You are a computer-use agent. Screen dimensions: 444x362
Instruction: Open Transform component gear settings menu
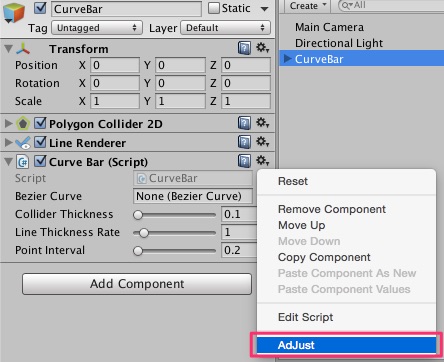point(262,48)
